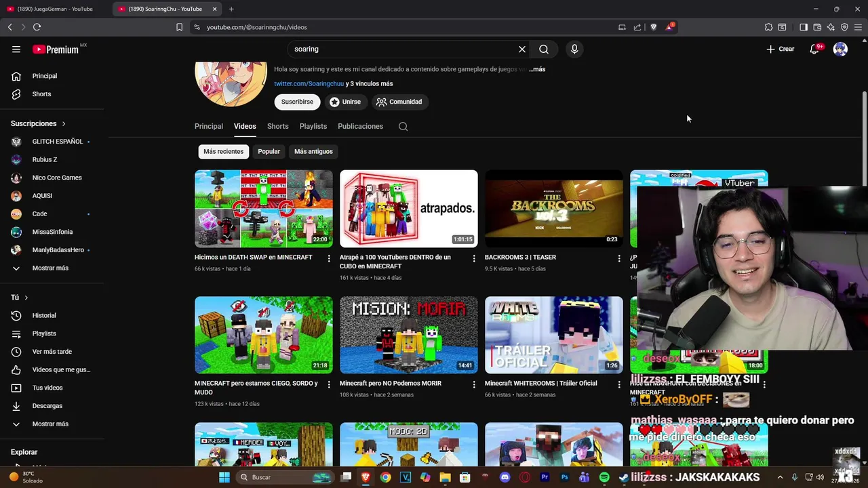Open options for NO Podemos MORIR video

[474, 384]
